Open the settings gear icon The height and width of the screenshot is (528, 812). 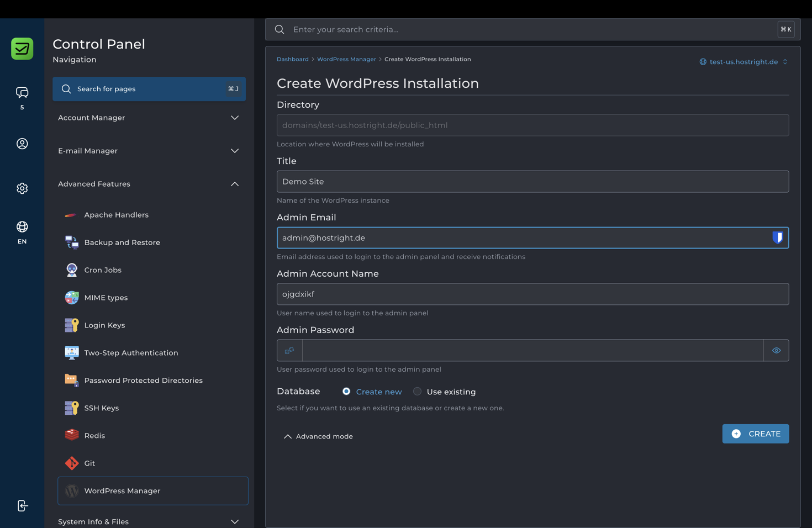tap(22, 188)
